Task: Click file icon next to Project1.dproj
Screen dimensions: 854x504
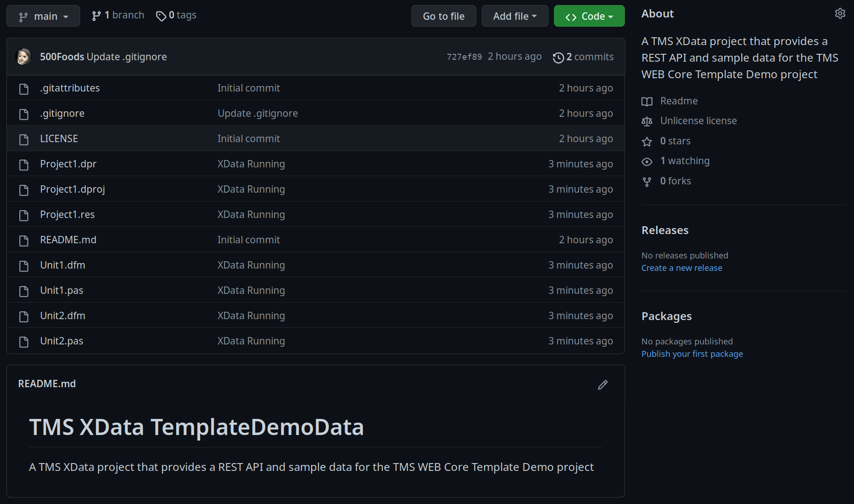Action: point(24,190)
